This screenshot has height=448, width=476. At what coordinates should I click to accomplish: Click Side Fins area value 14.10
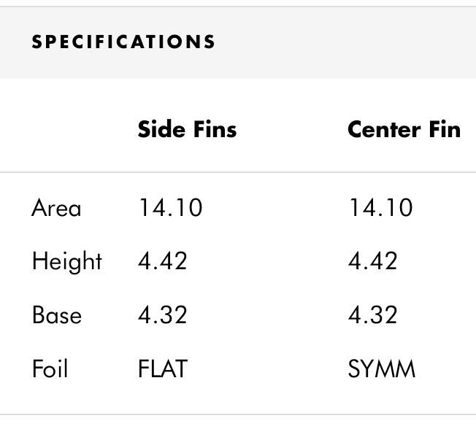point(170,208)
